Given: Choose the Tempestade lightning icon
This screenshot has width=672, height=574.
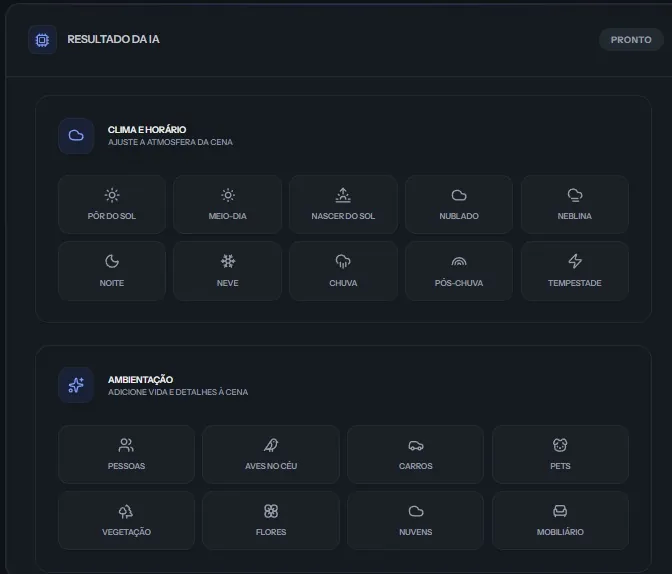Looking at the screenshot, I should pos(575,261).
